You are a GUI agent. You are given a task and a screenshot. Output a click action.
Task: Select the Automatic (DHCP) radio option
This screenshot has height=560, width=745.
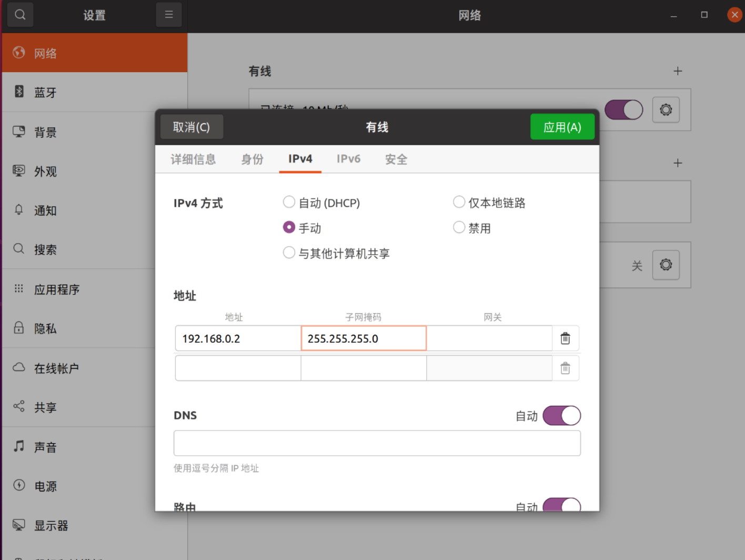pyautogui.click(x=289, y=202)
